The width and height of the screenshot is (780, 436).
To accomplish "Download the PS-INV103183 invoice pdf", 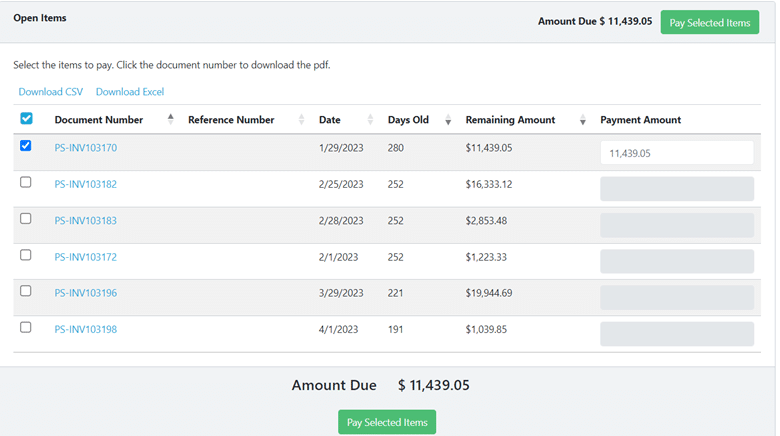I will 86,220.
